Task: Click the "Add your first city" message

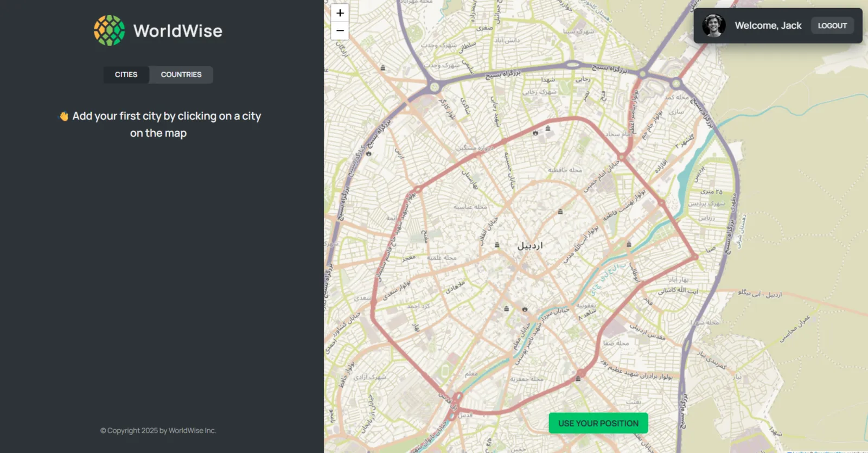Action: click(x=160, y=124)
